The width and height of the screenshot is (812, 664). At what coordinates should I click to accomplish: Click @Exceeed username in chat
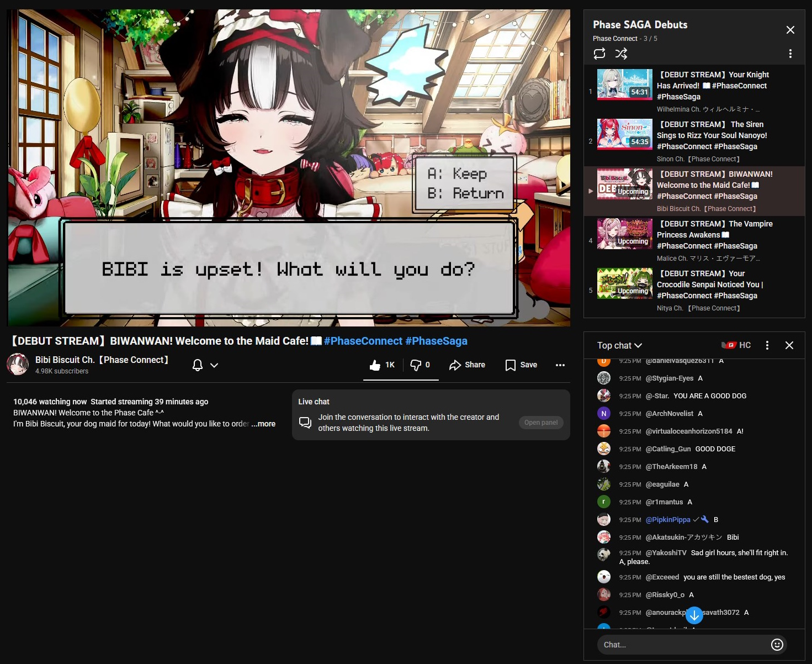[x=662, y=577]
